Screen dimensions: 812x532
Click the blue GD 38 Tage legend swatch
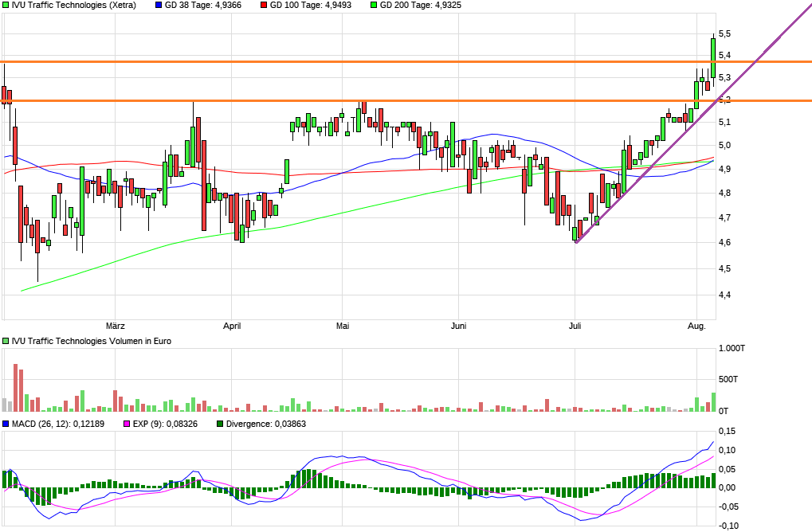click(x=159, y=5)
